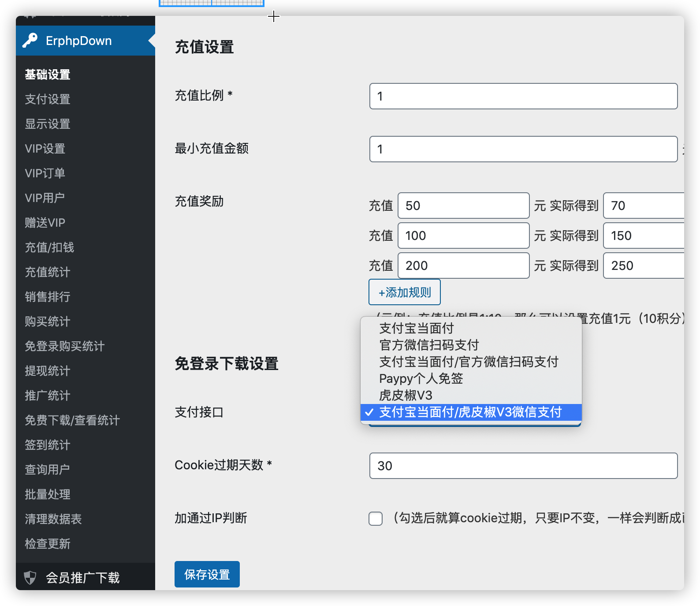Open 免登录购买统计 menu entry
Viewport: 700px width, 606px height.
65,346
